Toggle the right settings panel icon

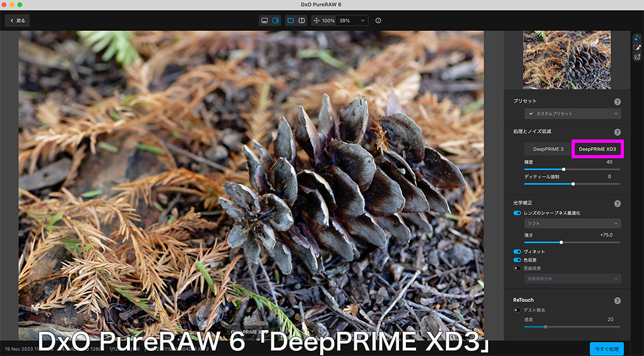tap(276, 21)
